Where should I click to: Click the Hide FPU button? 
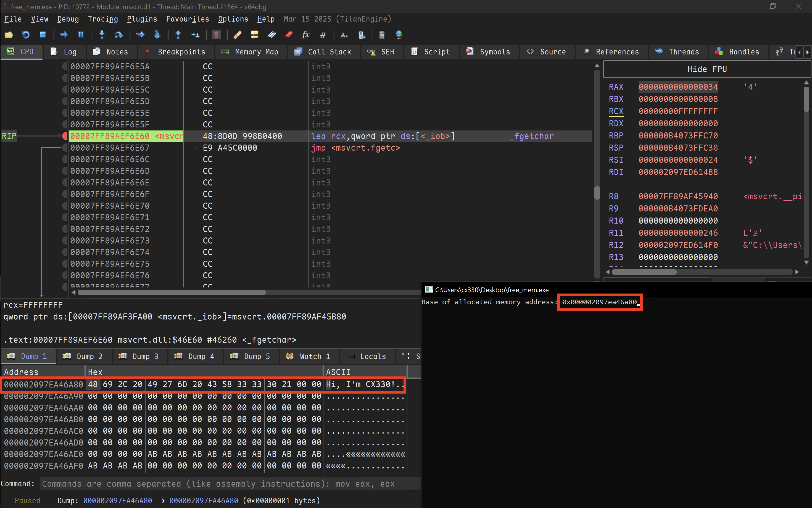pos(707,69)
